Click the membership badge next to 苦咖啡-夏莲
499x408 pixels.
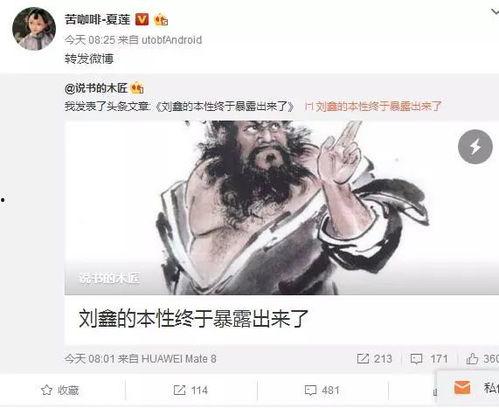click(161, 20)
